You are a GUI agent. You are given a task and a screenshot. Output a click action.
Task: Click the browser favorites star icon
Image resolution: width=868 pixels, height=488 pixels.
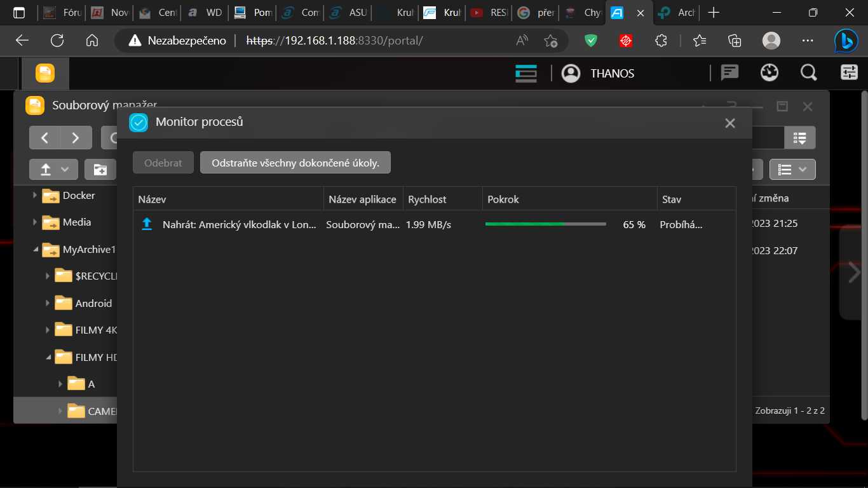click(x=700, y=41)
